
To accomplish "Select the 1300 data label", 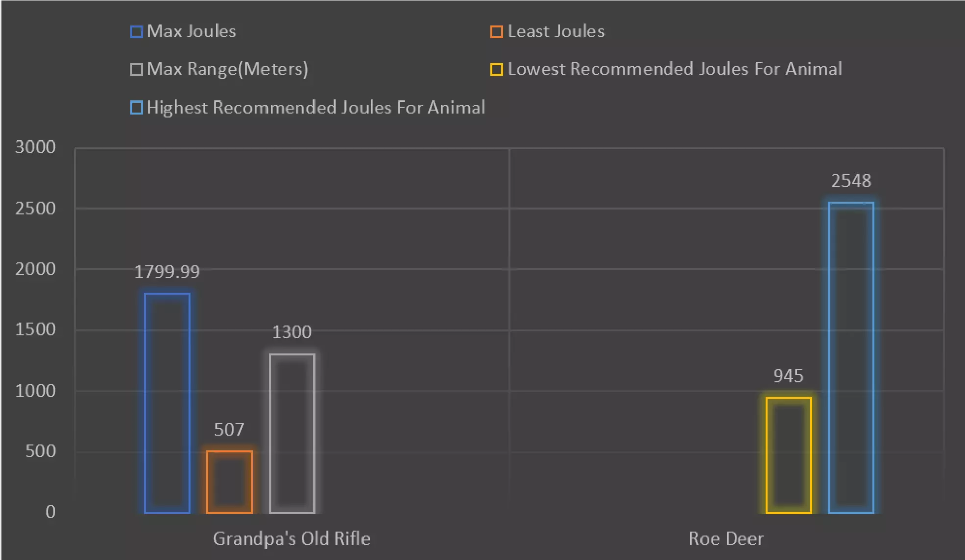I will point(292,332).
